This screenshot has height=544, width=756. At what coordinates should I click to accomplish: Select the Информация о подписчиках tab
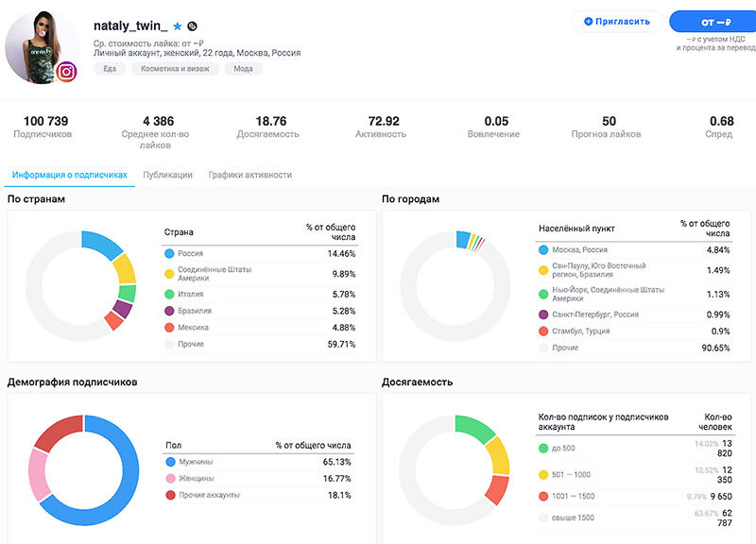tap(69, 175)
